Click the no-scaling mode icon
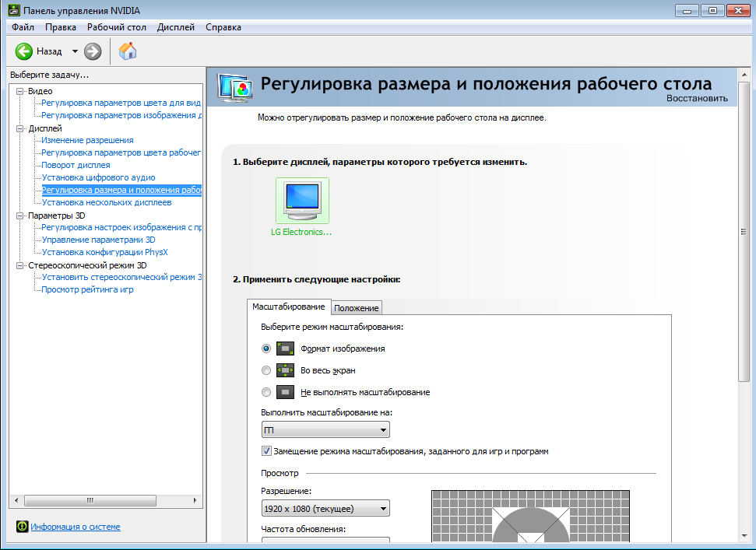This screenshot has width=756, height=550. click(x=285, y=392)
